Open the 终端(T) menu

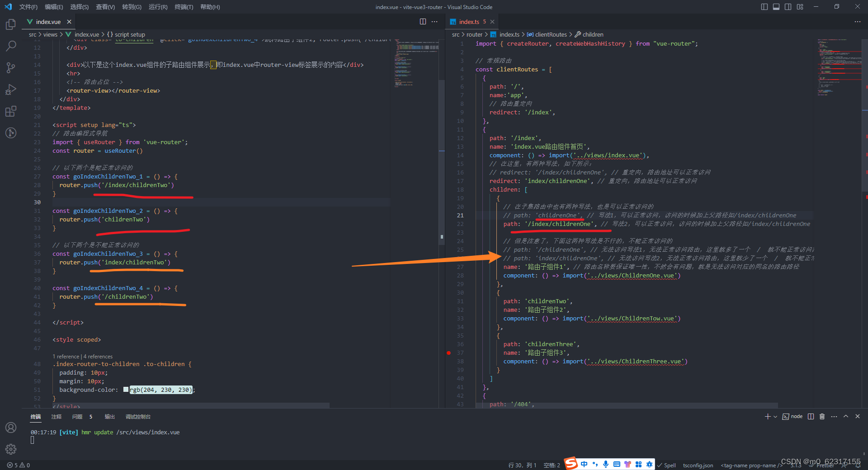(184, 7)
